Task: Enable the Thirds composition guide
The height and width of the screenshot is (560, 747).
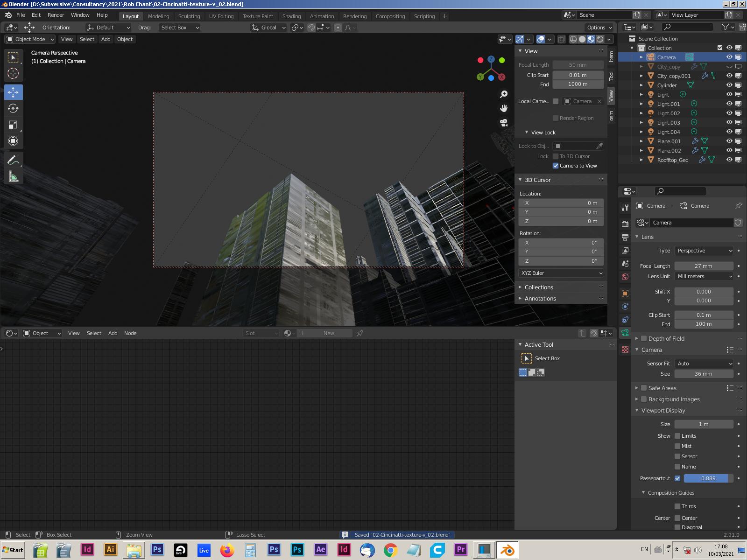Action: click(677, 506)
